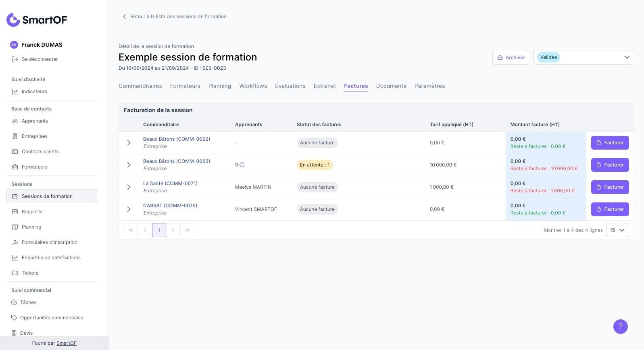Click the Apprenants people icon
The height and width of the screenshot is (350, 644).
pyautogui.click(x=15, y=121)
